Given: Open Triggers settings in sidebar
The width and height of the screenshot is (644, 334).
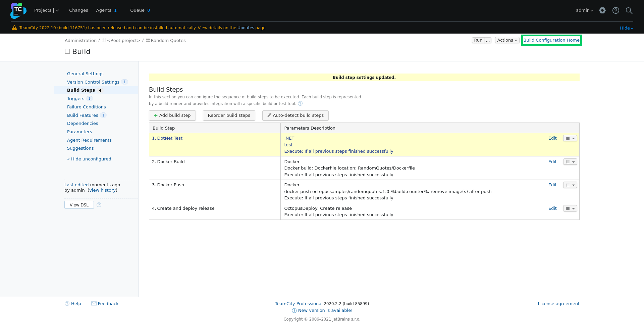Looking at the screenshot, I should pyautogui.click(x=75, y=99).
